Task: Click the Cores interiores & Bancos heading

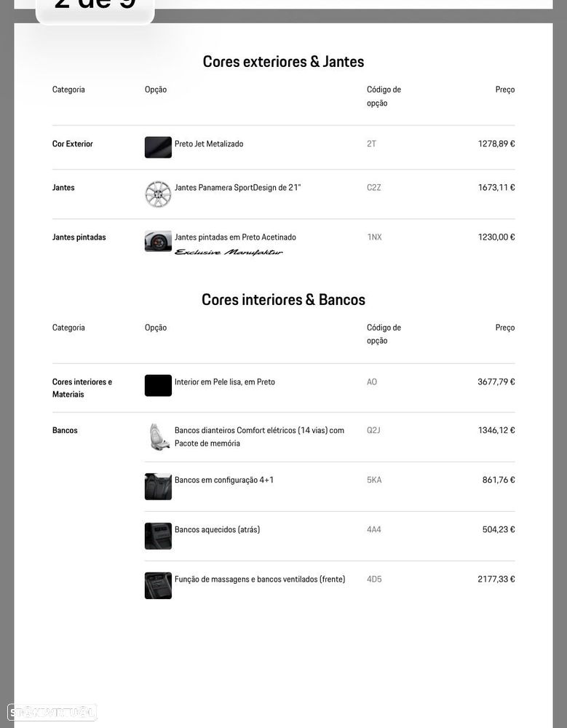Action: pyautogui.click(x=283, y=300)
